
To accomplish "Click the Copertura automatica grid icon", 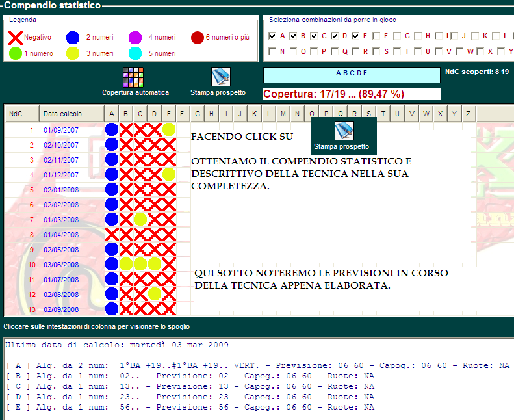I will (x=133, y=77).
